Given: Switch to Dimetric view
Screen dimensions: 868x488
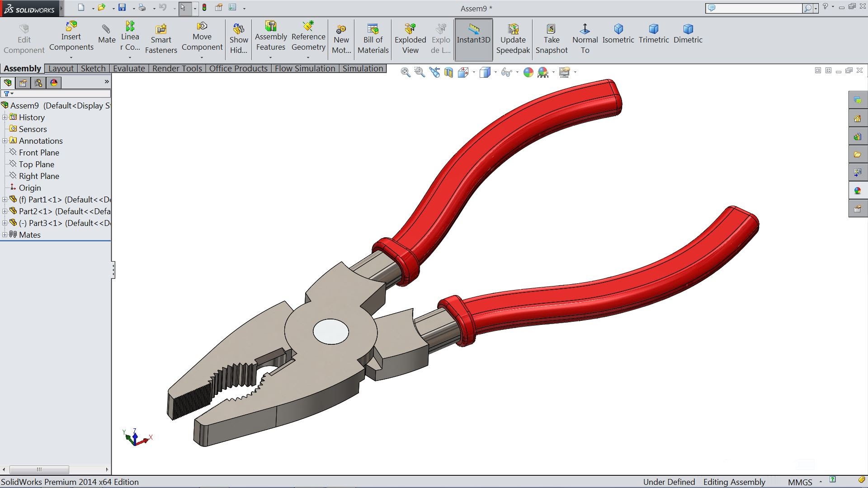Looking at the screenshot, I should pos(688,34).
